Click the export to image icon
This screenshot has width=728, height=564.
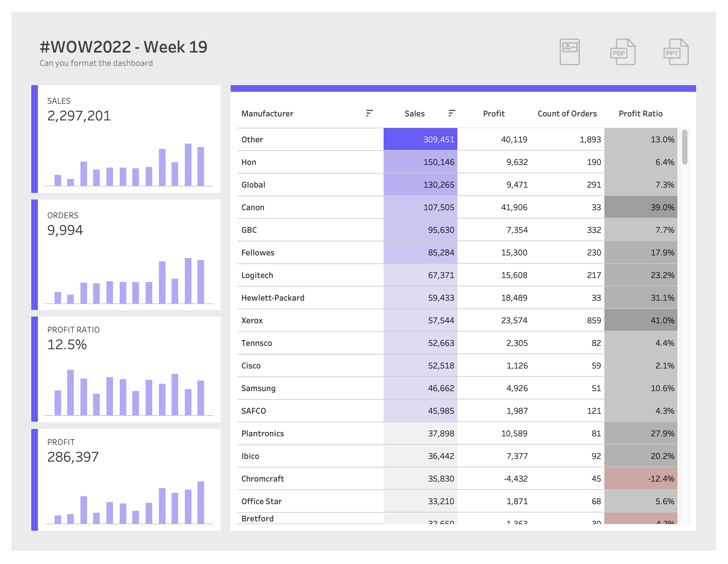[569, 52]
